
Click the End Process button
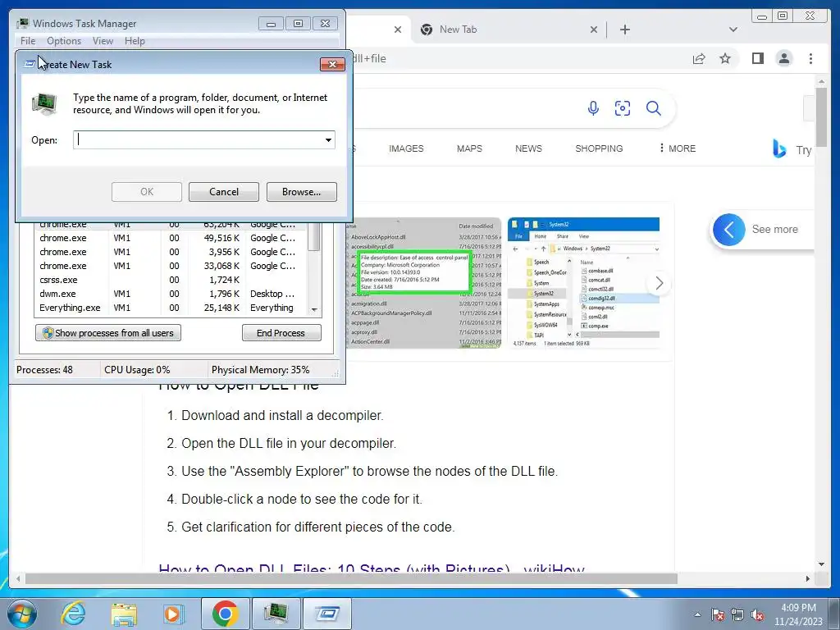281,333
